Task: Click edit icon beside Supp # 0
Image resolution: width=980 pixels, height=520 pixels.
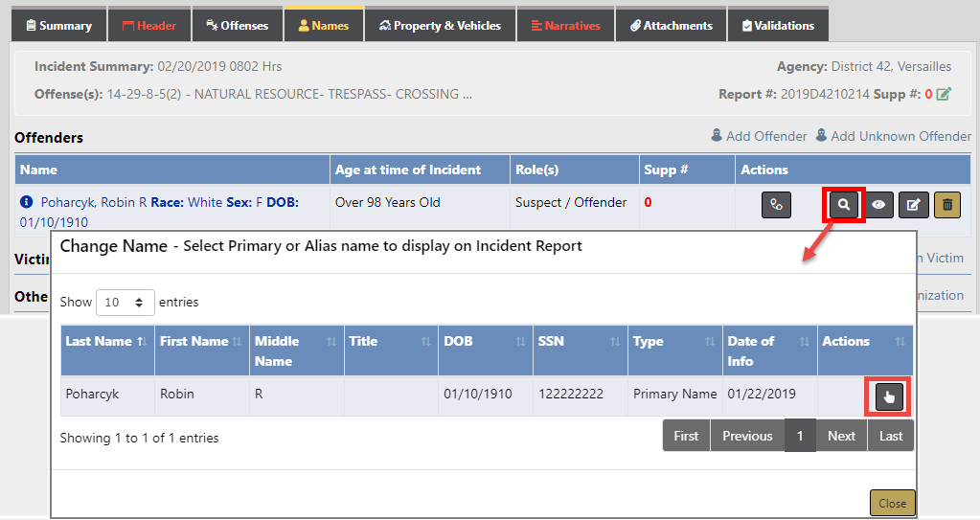Action: point(945,94)
